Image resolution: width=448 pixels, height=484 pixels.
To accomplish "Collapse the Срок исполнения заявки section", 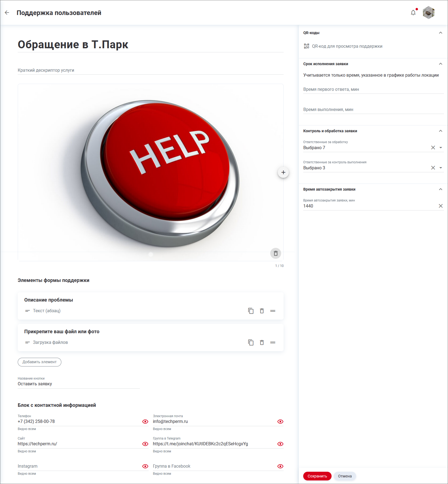I will pyautogui.click(x=440, y=64).
